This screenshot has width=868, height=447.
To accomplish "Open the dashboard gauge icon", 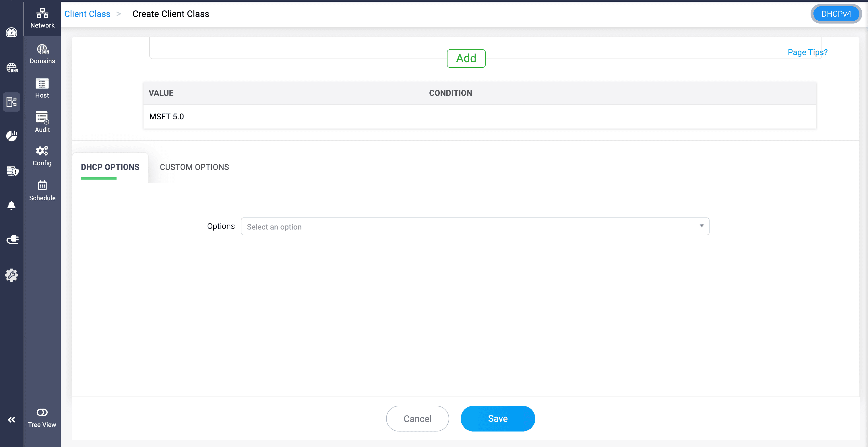I will [x=11, y=33].
